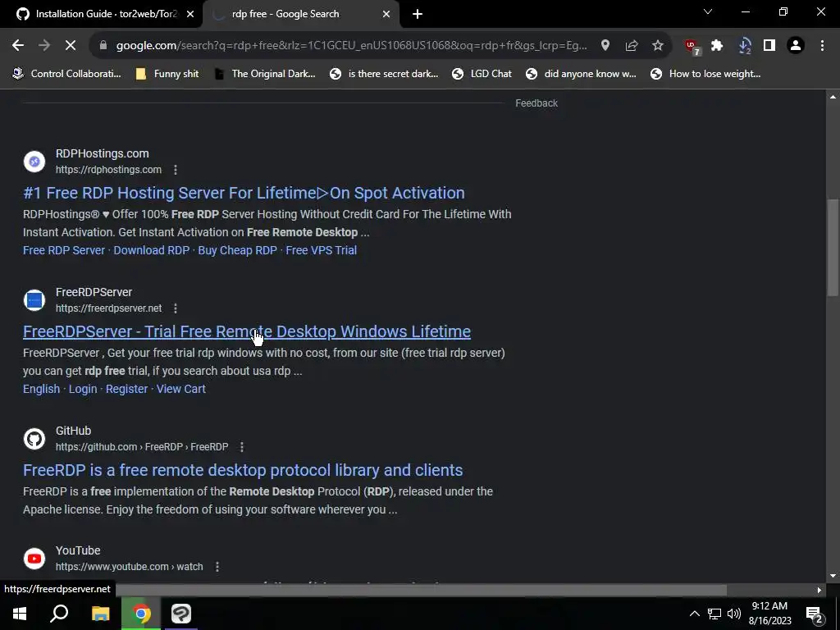The image size is (840, 630).
Task: Open 'FreeRDP is a free remote desktop protocol' result
Action: tap(243, 470)
